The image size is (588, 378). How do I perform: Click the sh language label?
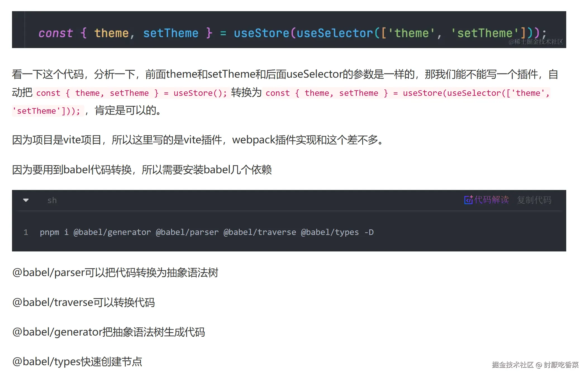point(52,200)
